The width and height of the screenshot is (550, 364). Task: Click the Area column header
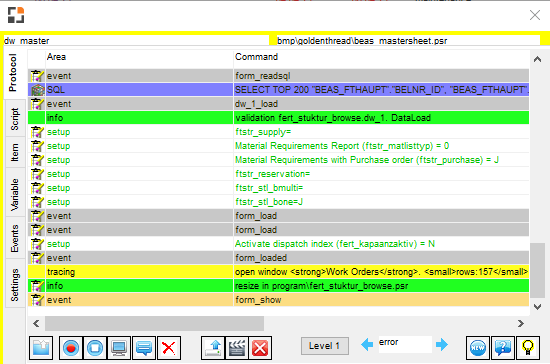[140, 57]
